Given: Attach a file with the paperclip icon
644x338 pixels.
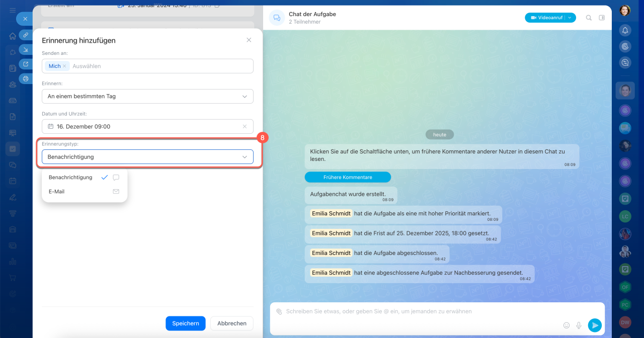Looking at the screenshot, I should 279,311.
